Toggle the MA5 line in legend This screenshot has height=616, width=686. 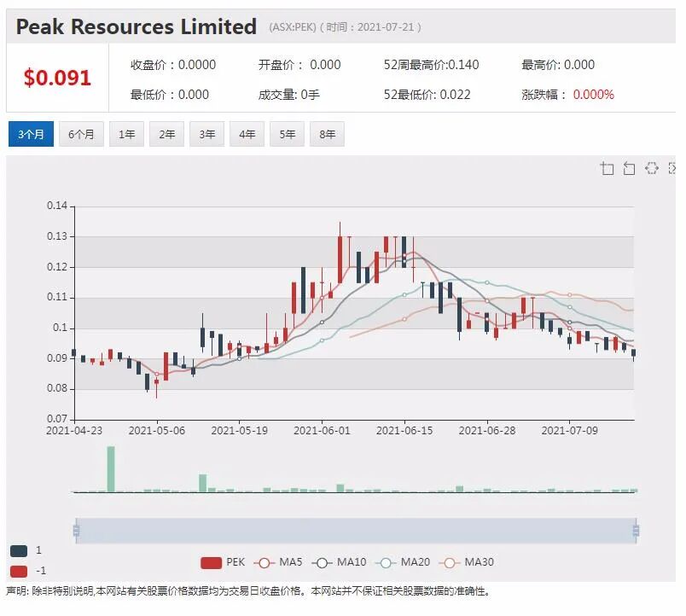click(x=278, y=562)
